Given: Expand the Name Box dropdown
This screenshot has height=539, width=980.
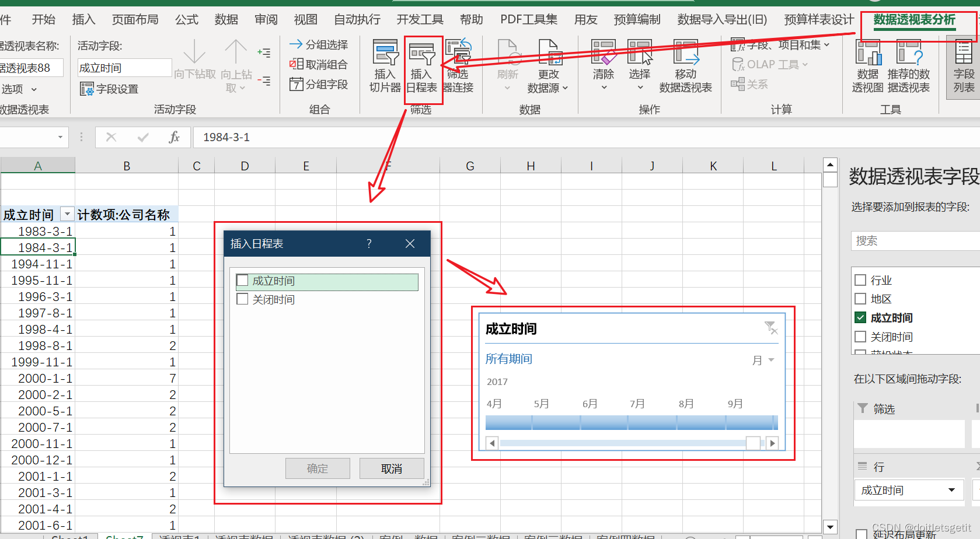Looking at the screenshot, I should click(60, 137).
